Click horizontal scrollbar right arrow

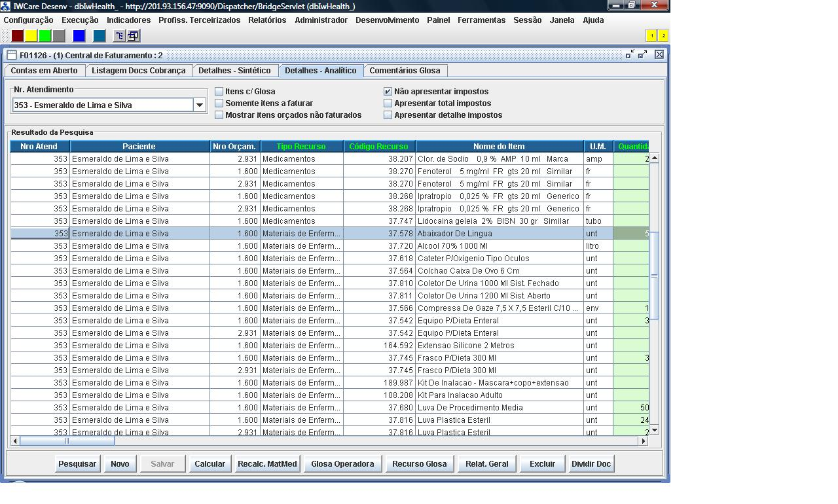[x=644, y=441]
